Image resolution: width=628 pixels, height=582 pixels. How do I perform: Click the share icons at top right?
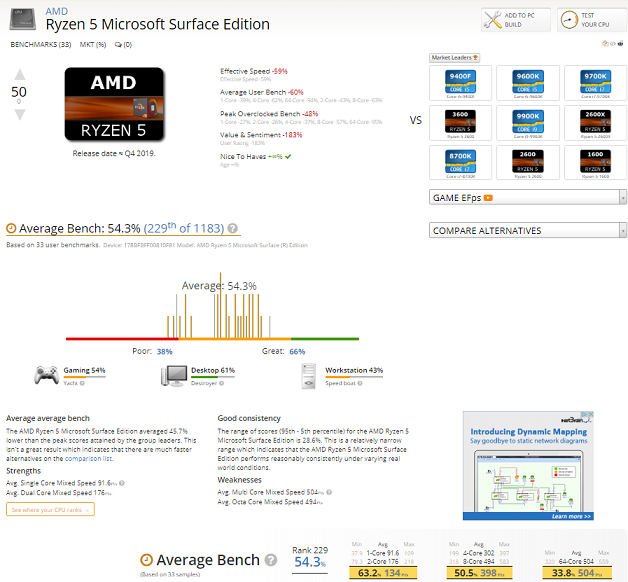point(613,44)
